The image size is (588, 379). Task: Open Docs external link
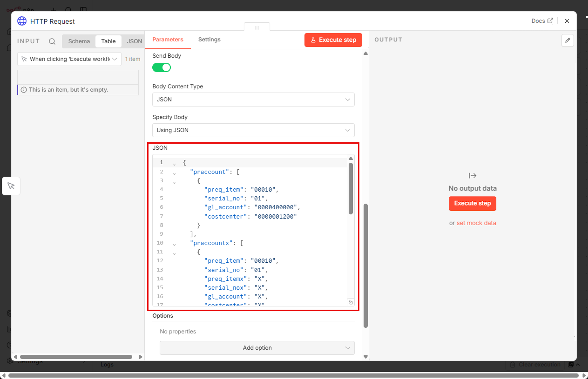(542, 21)
